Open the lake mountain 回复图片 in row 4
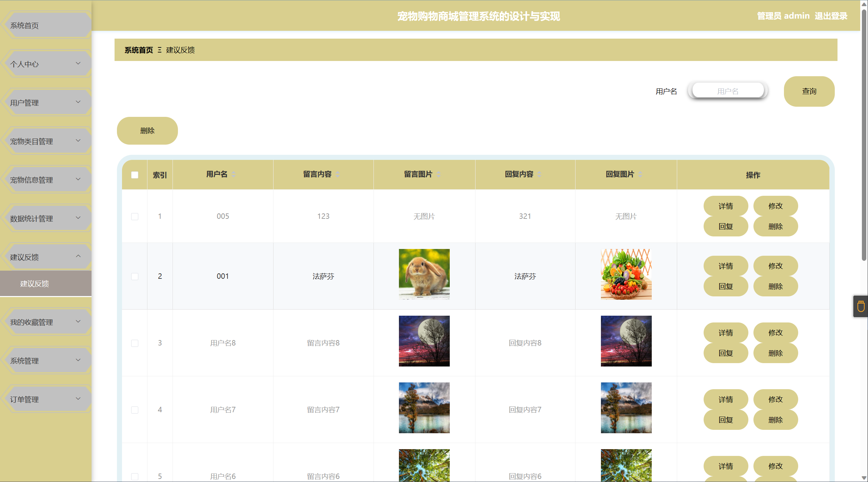868x482 pixels. [626, 407]
